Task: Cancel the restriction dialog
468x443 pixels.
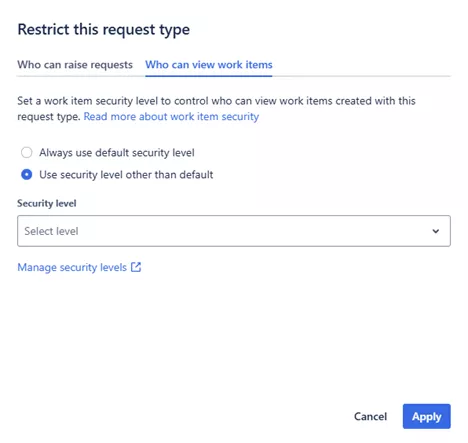Action: 370,416
